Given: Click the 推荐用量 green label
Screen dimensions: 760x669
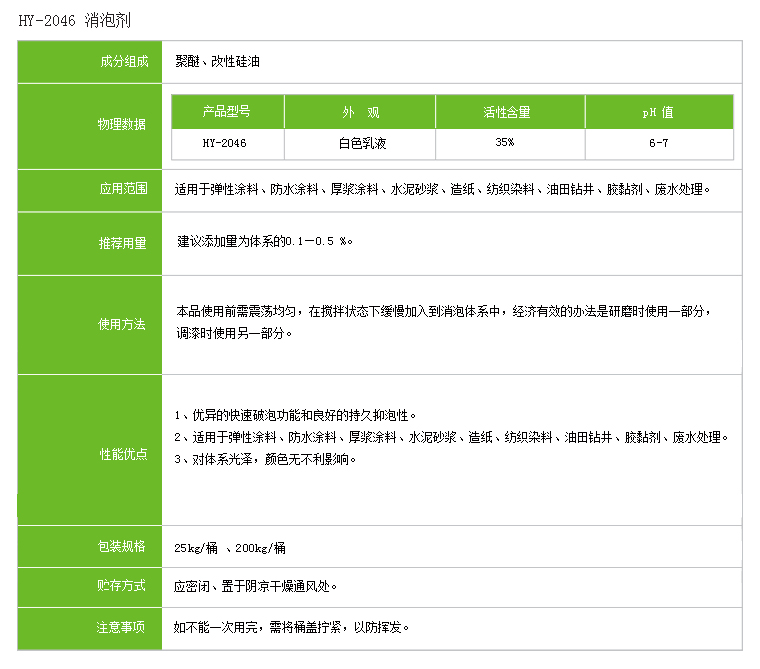Looking at the screenshot, I should click(123, 243).
